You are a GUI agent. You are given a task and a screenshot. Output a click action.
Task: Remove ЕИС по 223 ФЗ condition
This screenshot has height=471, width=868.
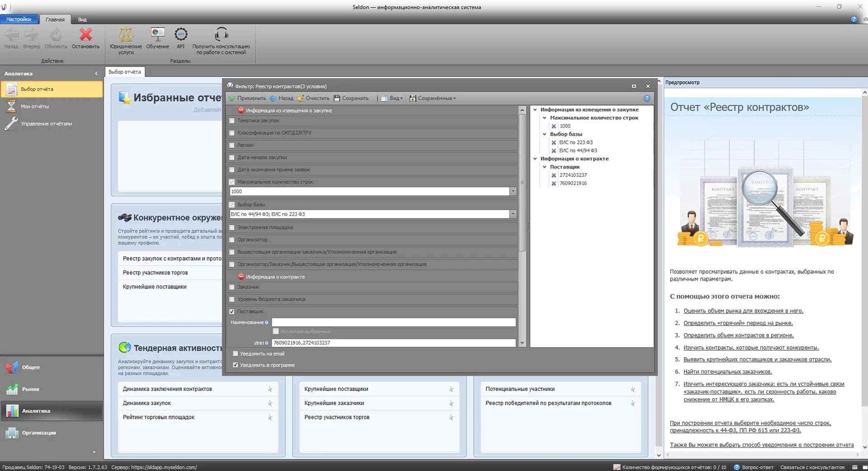click(x=554, y=143)
